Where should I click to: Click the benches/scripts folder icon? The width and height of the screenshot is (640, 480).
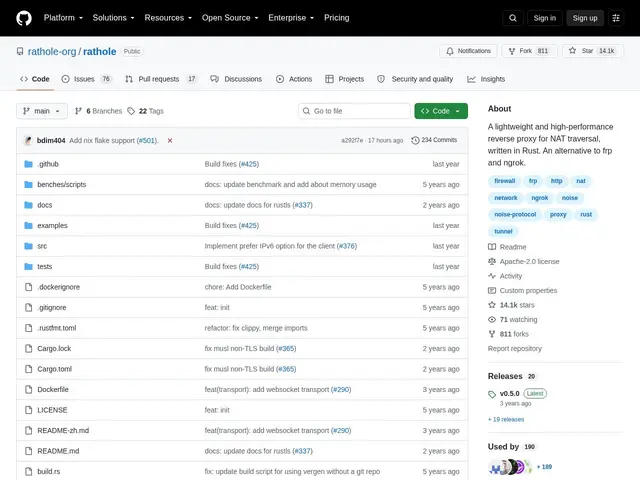28,184
